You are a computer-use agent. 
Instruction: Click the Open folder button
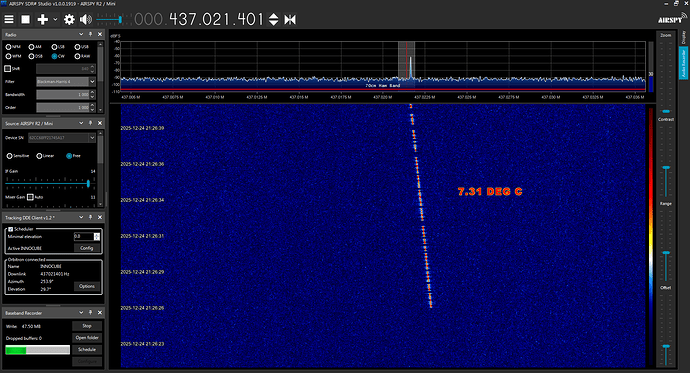coord(87,338)
